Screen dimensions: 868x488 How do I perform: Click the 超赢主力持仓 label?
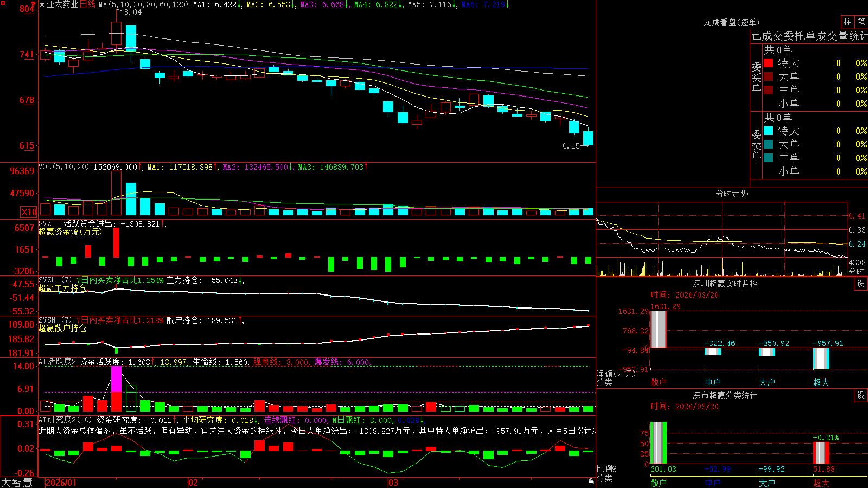click(x=62, y=288)
